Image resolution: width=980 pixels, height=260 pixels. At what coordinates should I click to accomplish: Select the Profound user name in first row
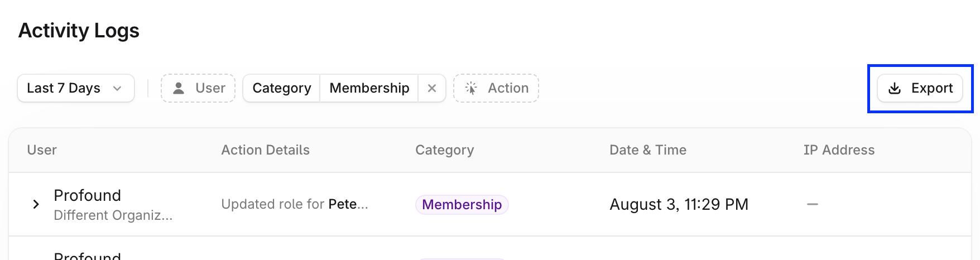click(x=88, y=195)
